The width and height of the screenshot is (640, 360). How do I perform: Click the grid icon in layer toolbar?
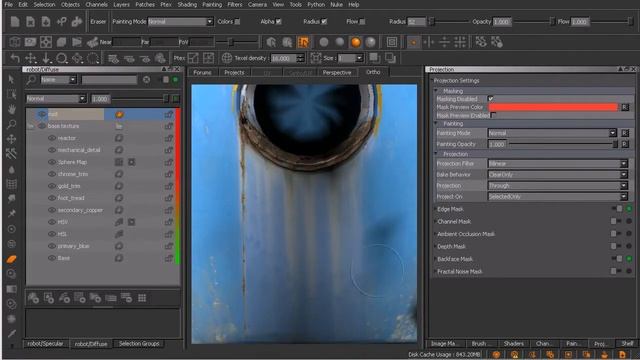(142, 298)
